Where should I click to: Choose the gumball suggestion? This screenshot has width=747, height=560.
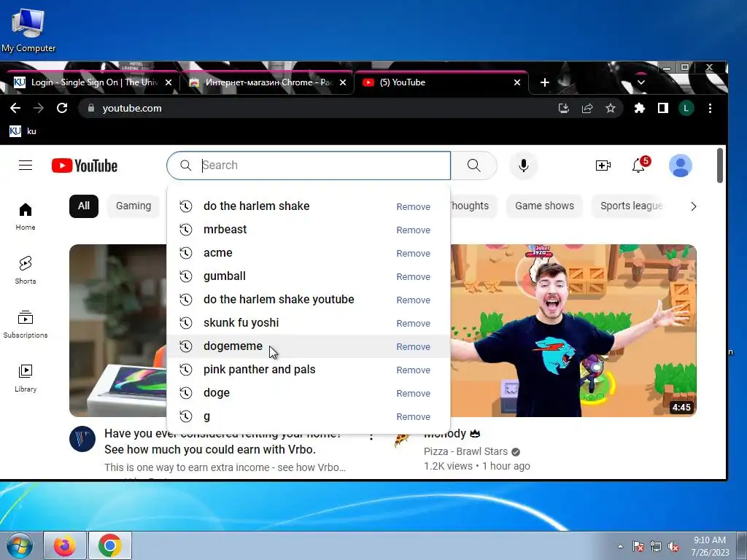(x=309, y=276)
